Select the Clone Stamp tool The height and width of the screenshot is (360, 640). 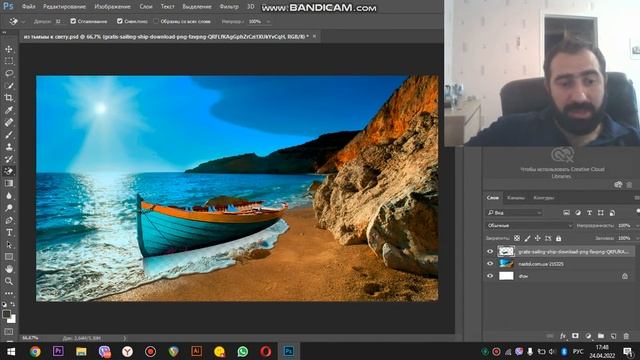9,147
